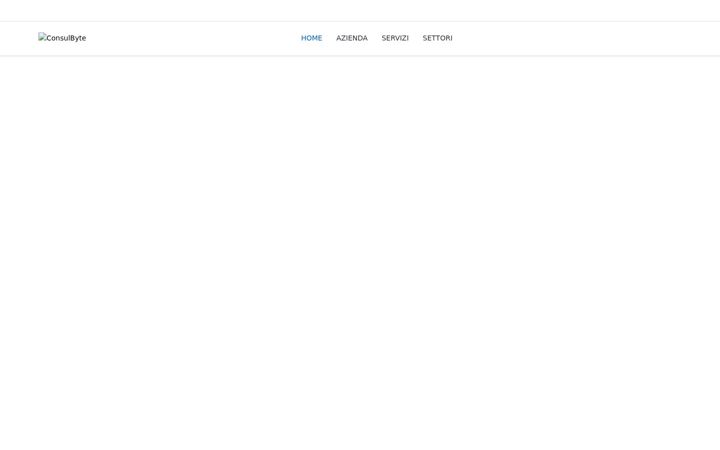Open the SERVIZI navigation item
The height and width of the screenshot is (450, 720).
tap(395, 38)
